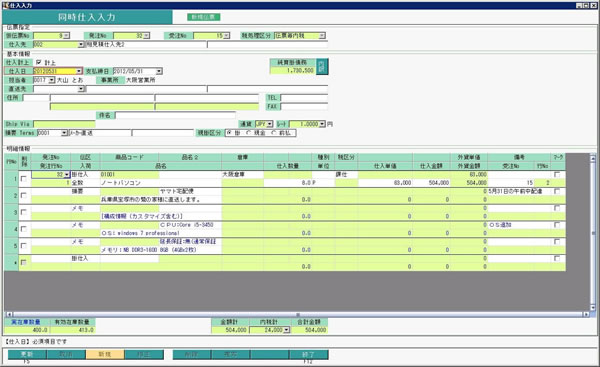Image resolution: width=600 pixels, height=367 pixels.
Task: Open the レート 1.0000 dropdown
Action: 322,124
